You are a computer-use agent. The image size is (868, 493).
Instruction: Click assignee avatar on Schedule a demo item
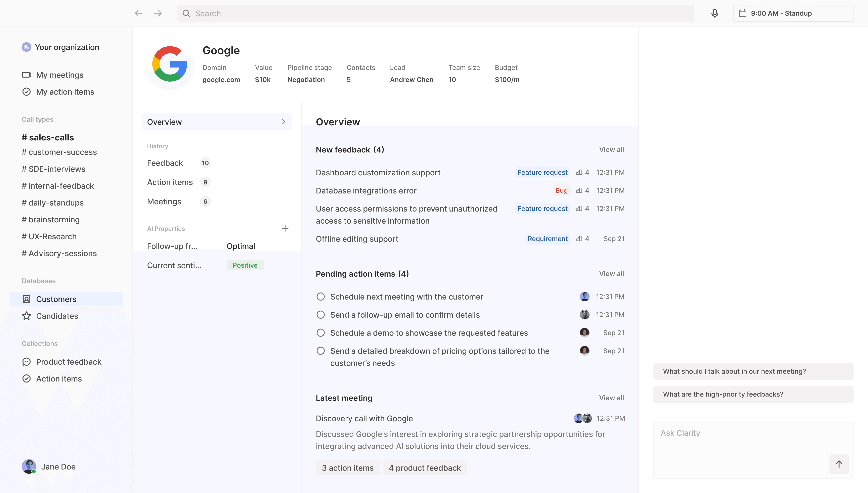click(584, 332)
